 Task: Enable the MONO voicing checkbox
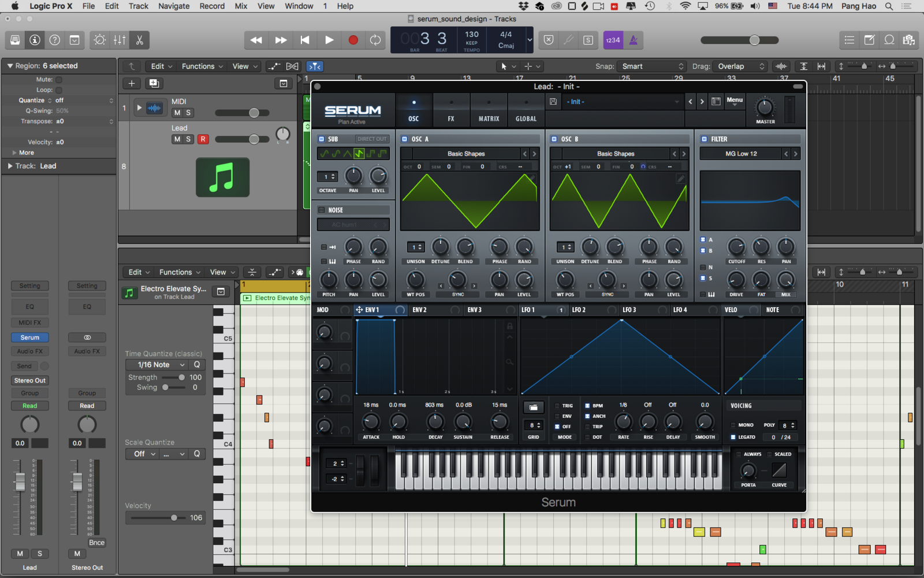[733, 425]
